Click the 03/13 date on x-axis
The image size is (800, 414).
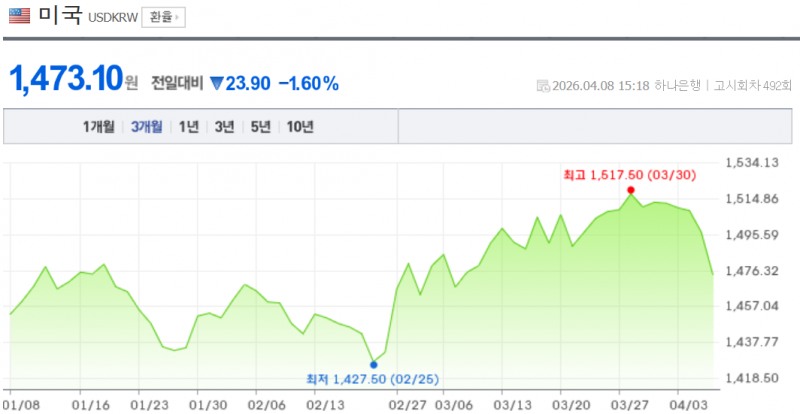pyautogui.click(x=511, y=404)
